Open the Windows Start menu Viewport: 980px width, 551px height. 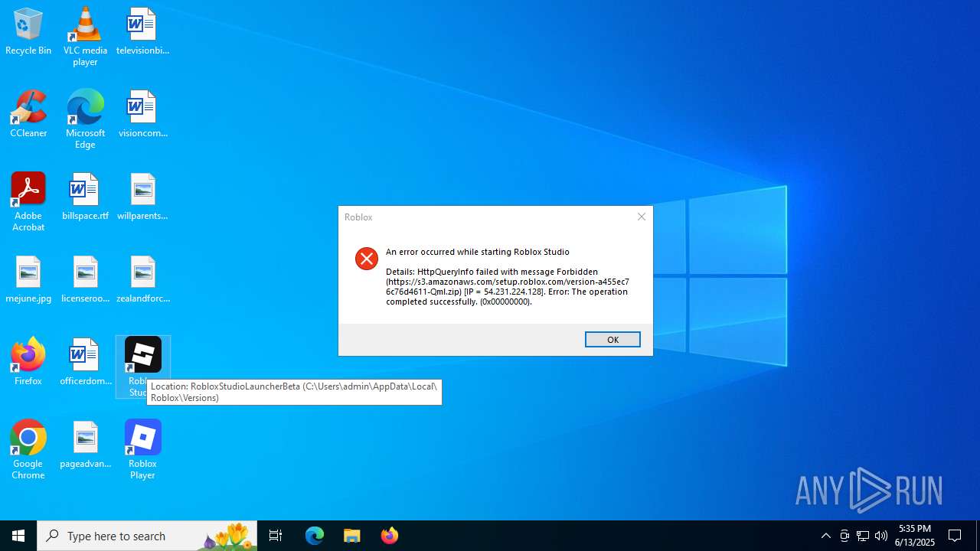click(18, 536)
